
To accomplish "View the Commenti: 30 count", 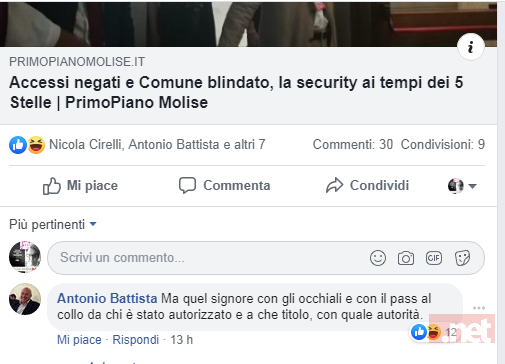I will (x=353, y=144).
